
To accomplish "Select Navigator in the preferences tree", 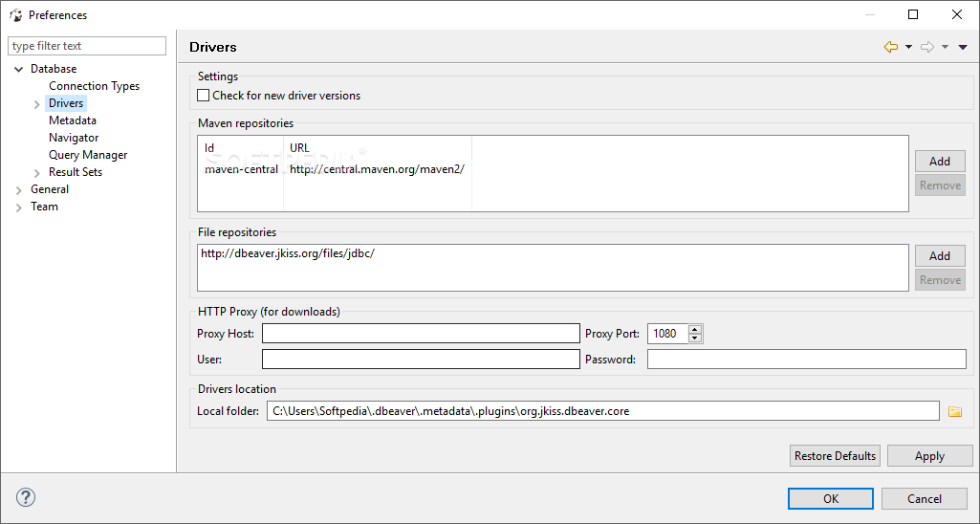I will pos(74,138).
